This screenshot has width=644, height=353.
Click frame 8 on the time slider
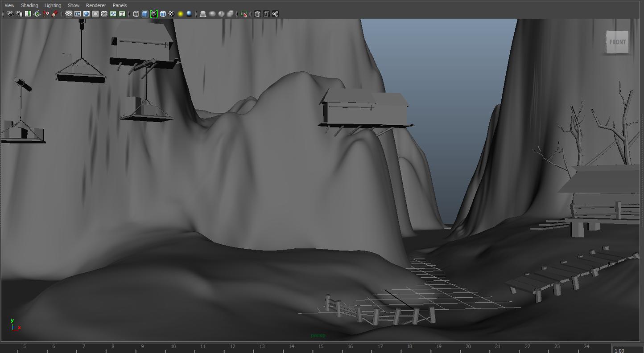pyautogui.click(x=113, y=347)
